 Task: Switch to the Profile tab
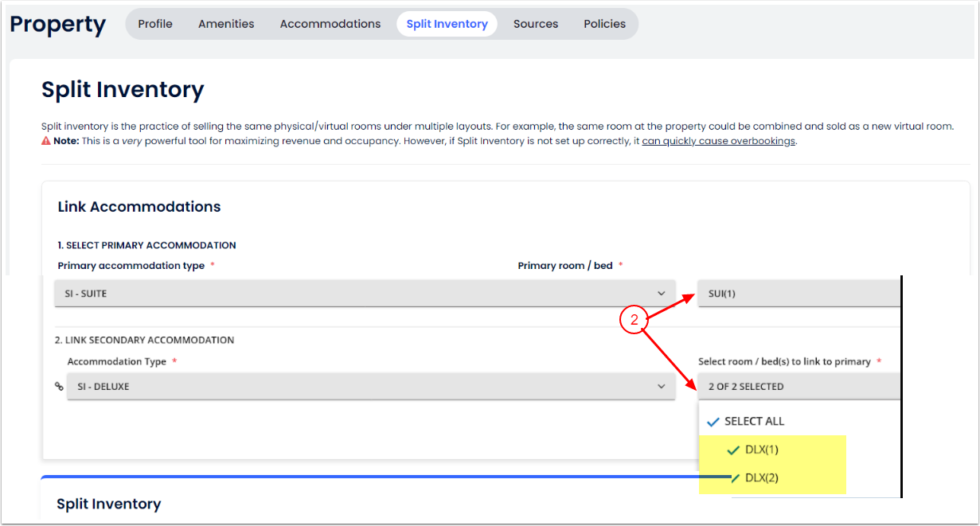(155, 24)
